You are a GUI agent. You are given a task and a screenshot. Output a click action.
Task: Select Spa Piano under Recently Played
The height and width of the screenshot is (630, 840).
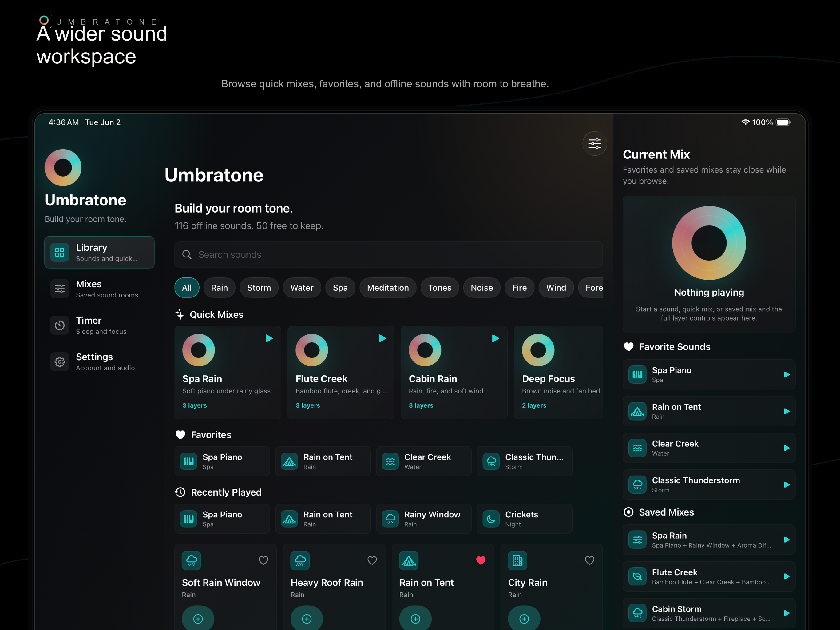click(222, 519)
